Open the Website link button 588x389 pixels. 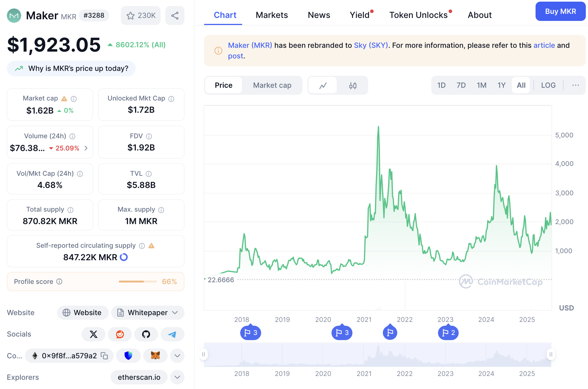point(83,313)
